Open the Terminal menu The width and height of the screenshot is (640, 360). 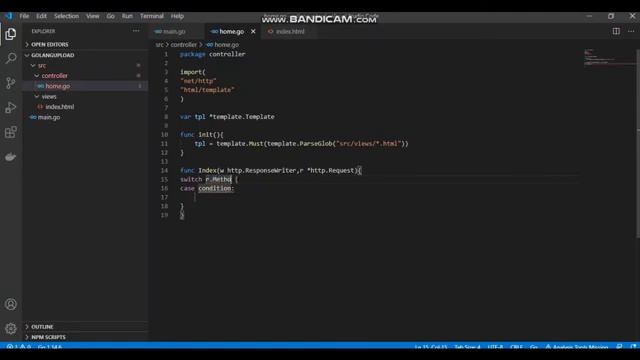coord(151,16)
